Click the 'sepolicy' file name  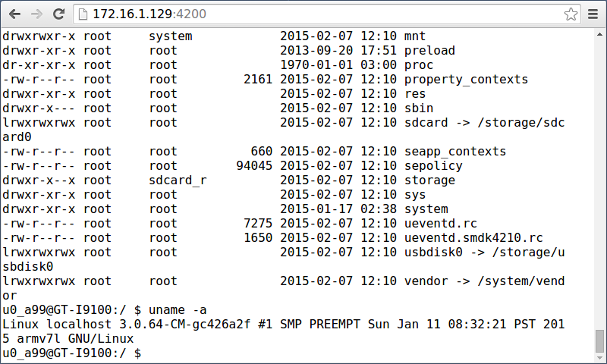[433, 166]
